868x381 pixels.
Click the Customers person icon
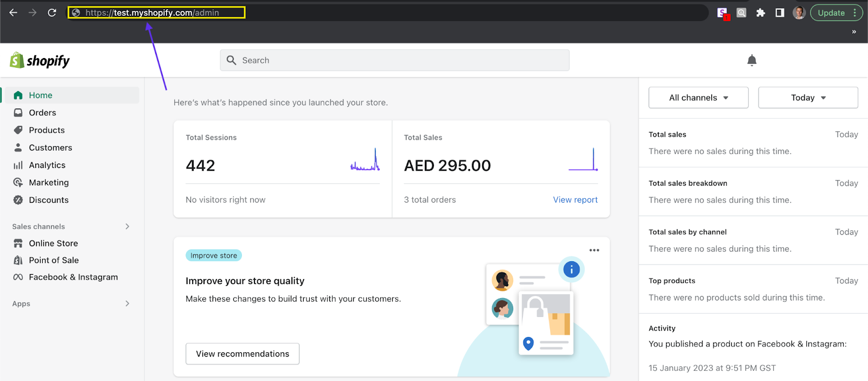[18, 147]
